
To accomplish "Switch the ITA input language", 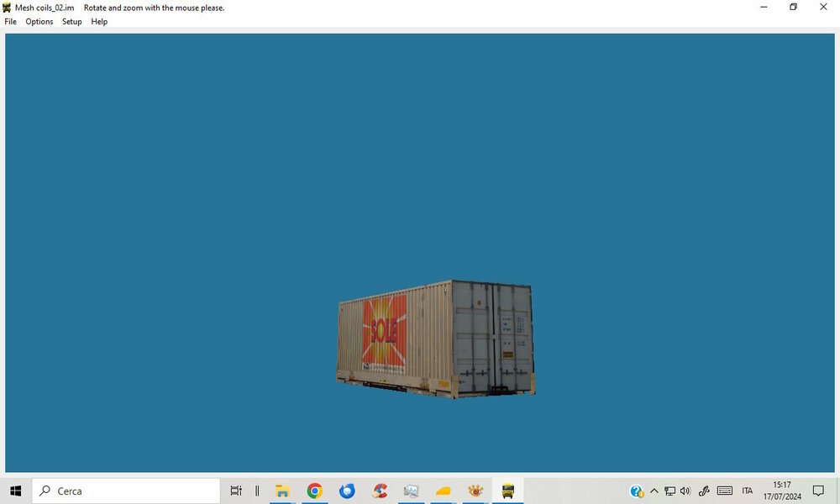I will point(748,491).
